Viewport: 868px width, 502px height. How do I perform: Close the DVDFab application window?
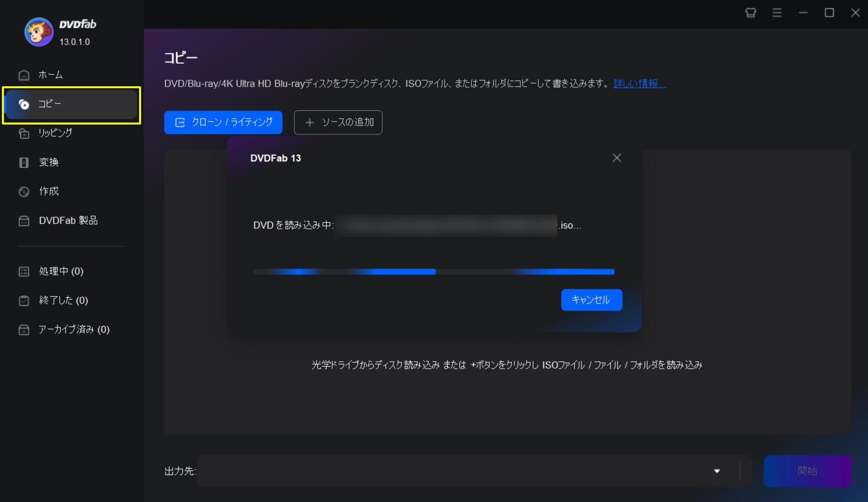coord(855,13)
